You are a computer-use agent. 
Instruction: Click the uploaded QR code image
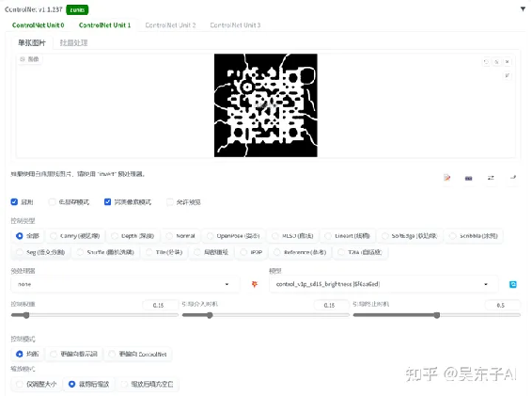[266, 105]
